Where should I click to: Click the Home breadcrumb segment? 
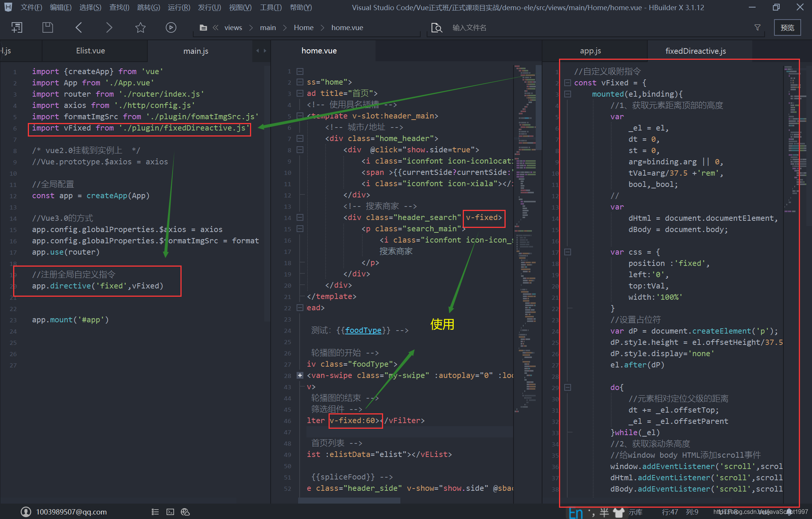point(303,27)
